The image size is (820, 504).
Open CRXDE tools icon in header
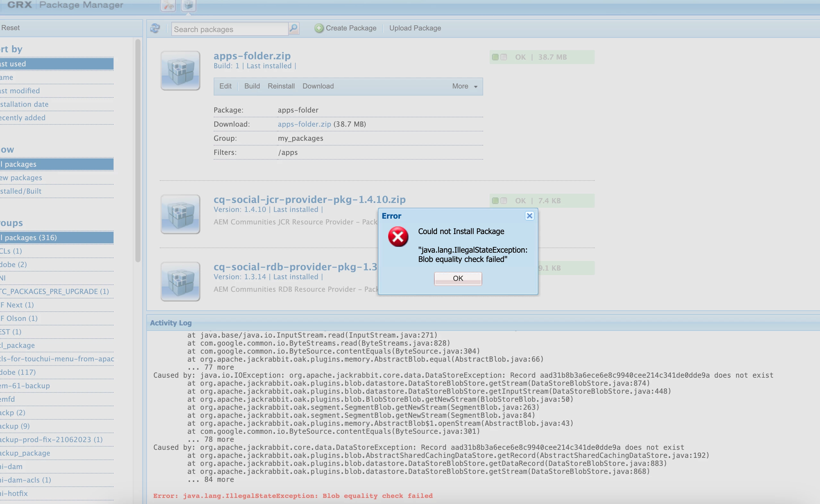pyautogui.click(x=168, y=5)
